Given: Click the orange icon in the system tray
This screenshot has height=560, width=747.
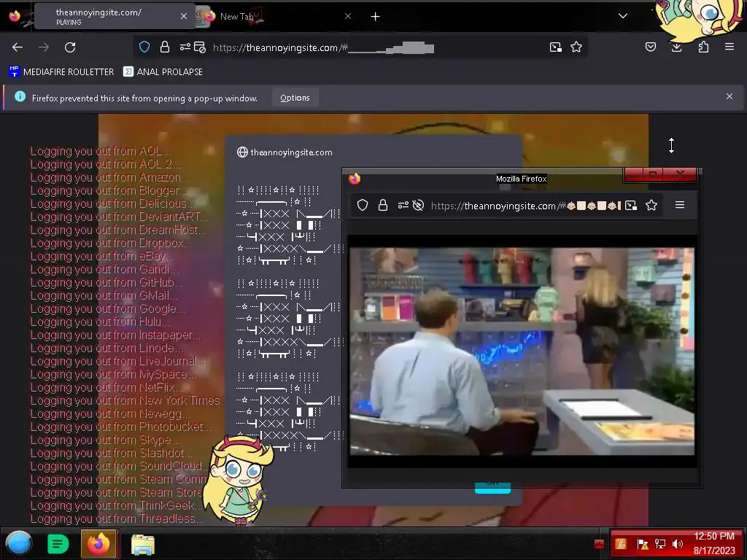Looking at the screenshot, I should [621, 544].
